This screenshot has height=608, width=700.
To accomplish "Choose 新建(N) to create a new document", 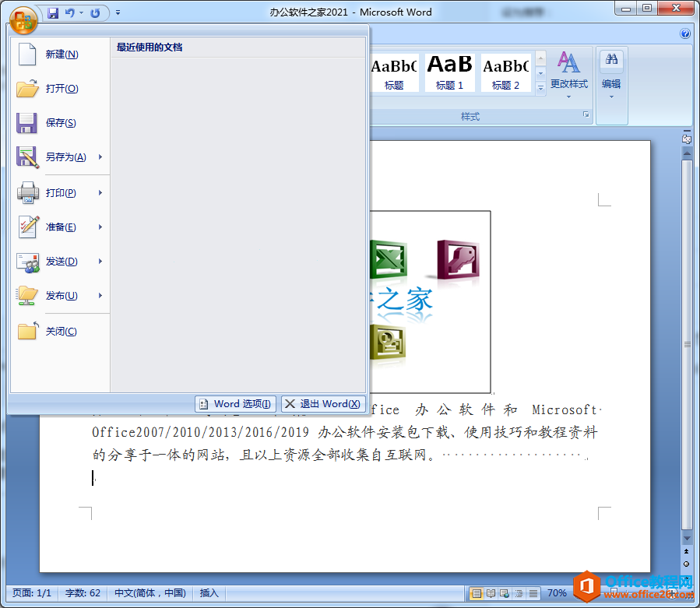I will click(60, 54).
